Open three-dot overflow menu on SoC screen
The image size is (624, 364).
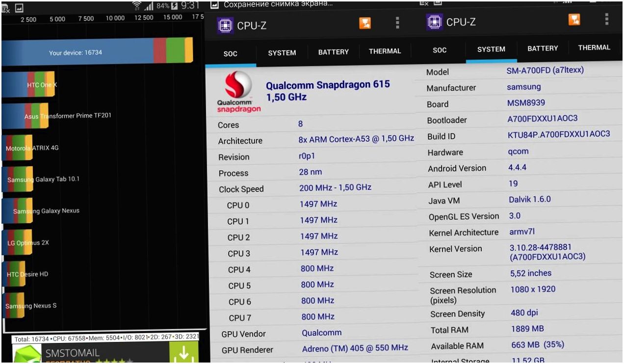click(x=397, y=23)
